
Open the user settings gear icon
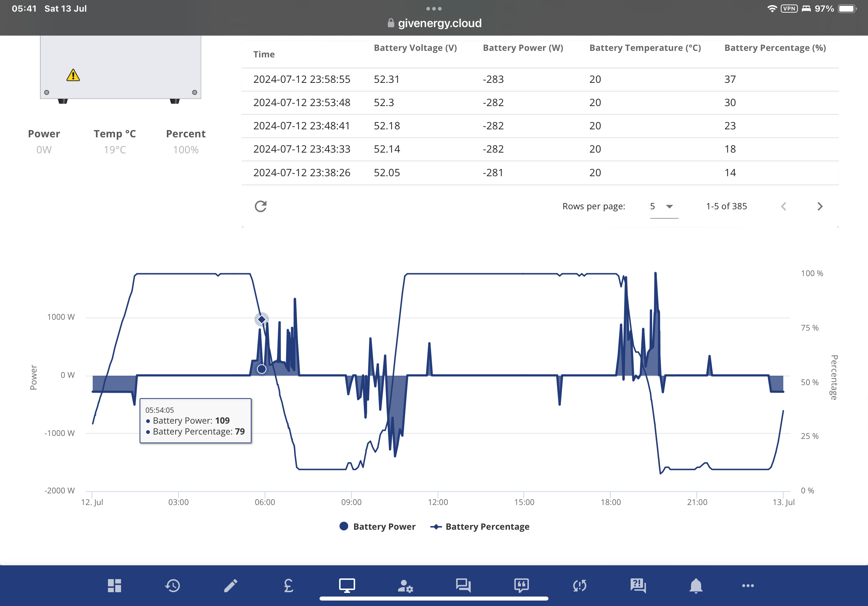click(405, 586)
